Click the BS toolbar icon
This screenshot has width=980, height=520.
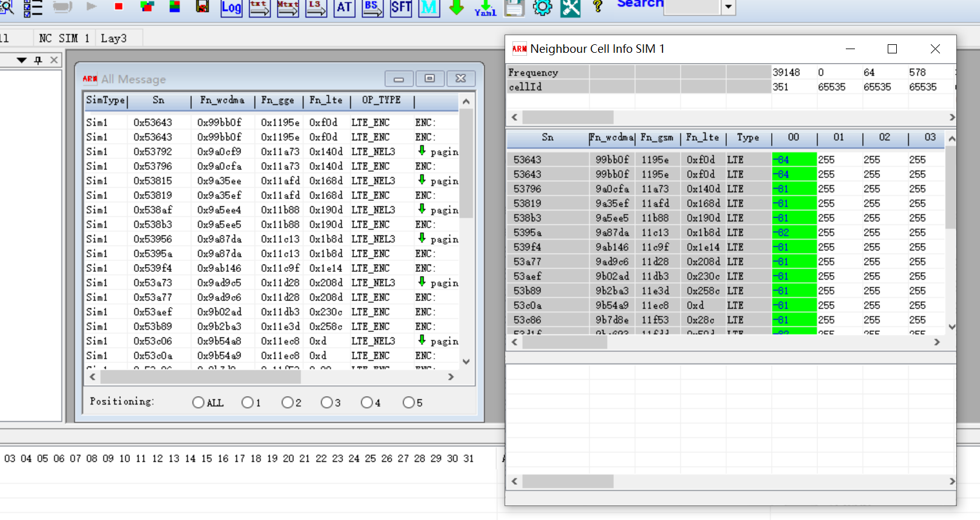coord(372,7)
